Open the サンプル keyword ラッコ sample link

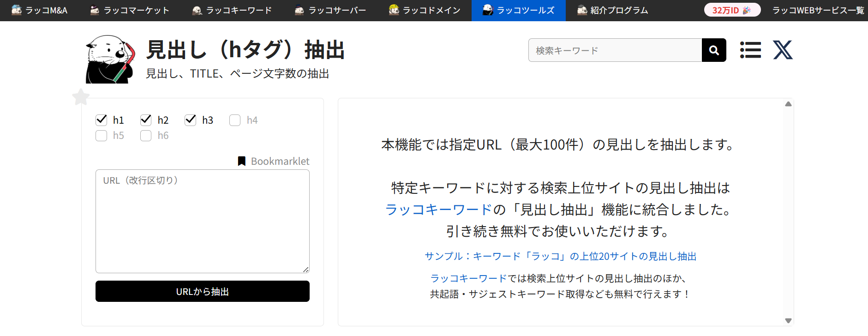coord(560,256)
